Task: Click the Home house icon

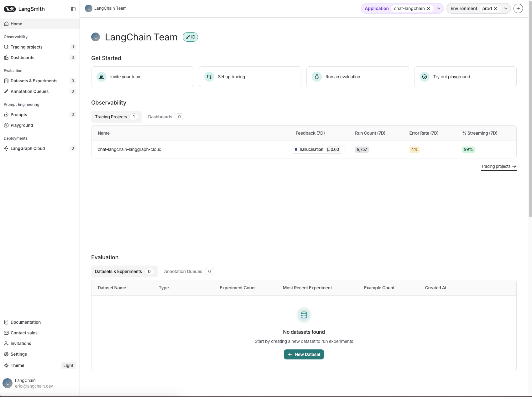Action: point(6,24)
